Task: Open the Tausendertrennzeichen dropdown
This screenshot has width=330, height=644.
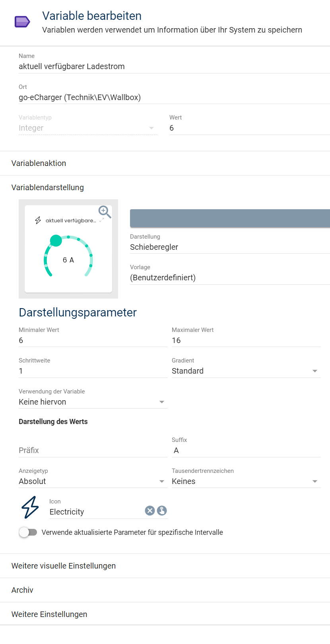Action: click(246, 481)
